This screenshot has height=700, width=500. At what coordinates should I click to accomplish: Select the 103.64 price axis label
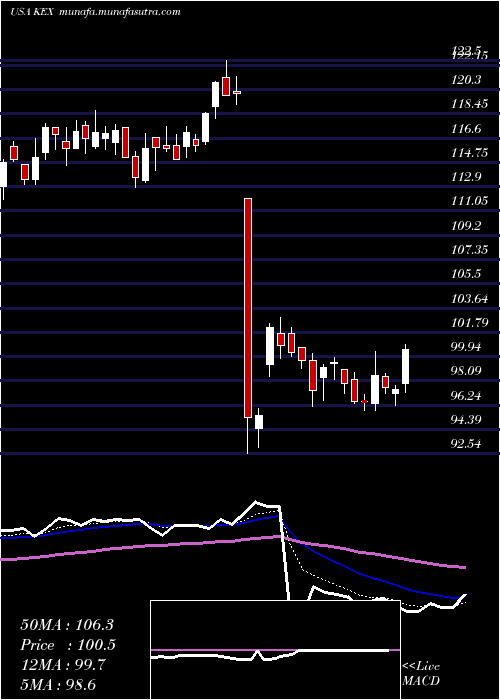pyautogui.click(x=469, y=299)
